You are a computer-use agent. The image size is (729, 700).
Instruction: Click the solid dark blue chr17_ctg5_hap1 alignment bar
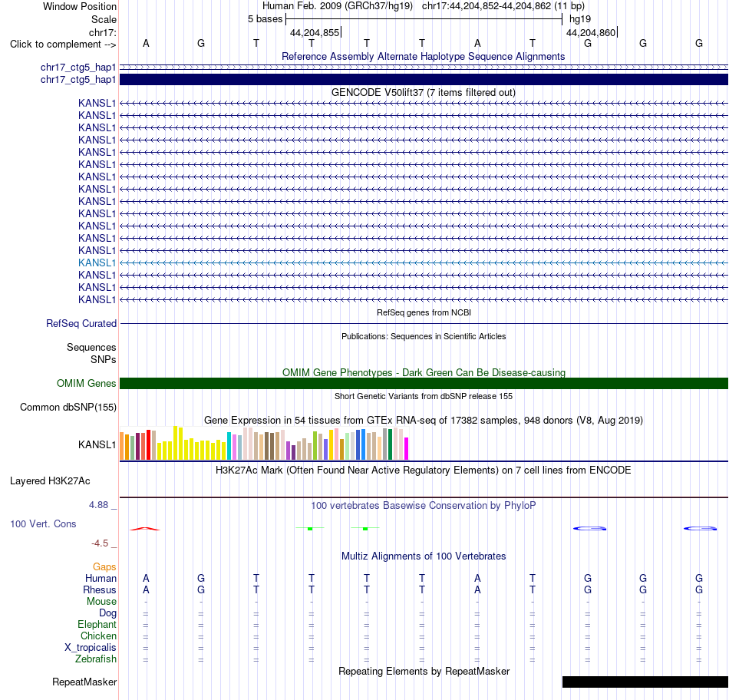tap(424, 80)
